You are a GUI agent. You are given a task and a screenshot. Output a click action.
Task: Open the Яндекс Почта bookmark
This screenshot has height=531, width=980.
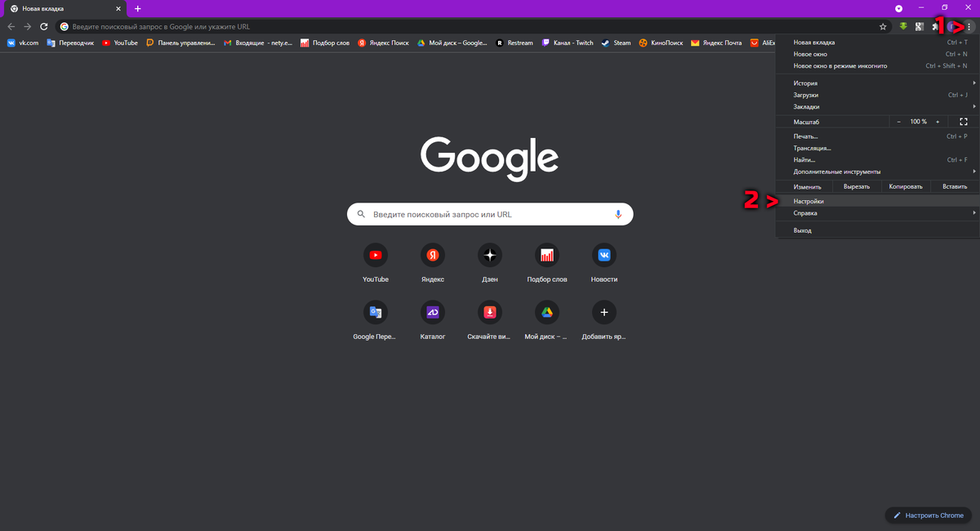point(717,43)
